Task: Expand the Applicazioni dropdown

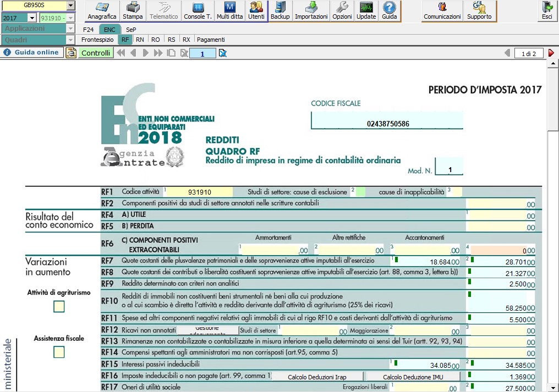Action: [x=70, y=29]
